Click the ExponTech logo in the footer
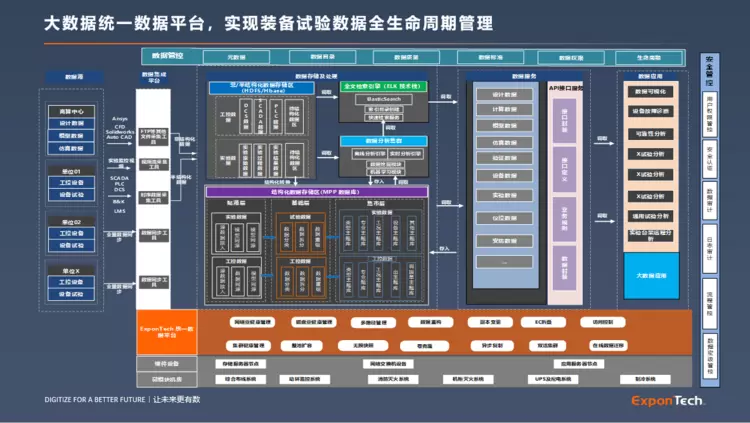Image resolution: width=750 pixels, height=423 pixels. [x=667, y=401]
